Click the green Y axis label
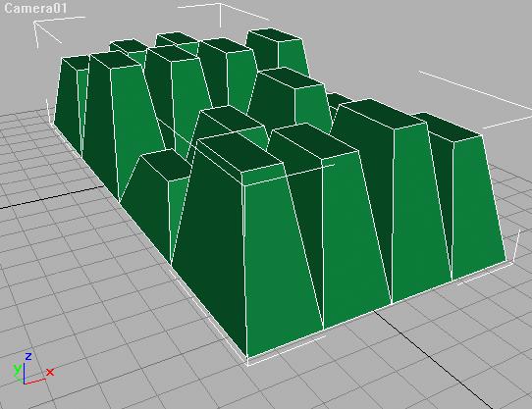The width and height of the screenshot is (532, 409). point(17,369)
